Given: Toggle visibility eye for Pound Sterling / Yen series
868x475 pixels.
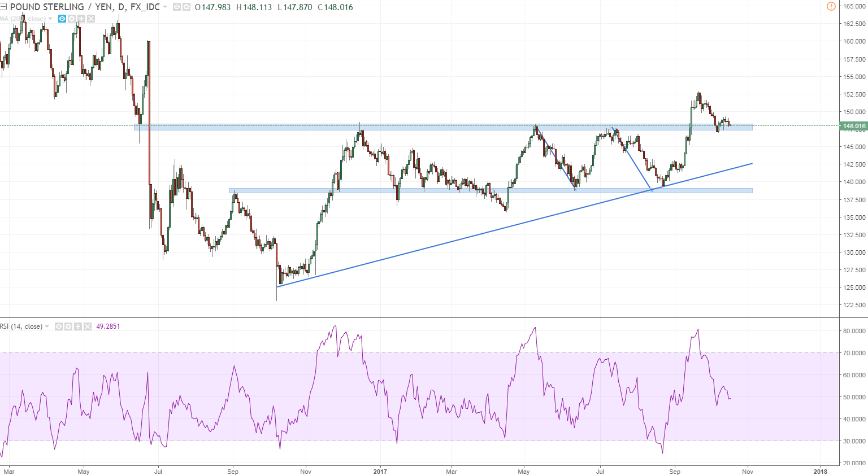Looking at the screenshot, I should 176,7.
